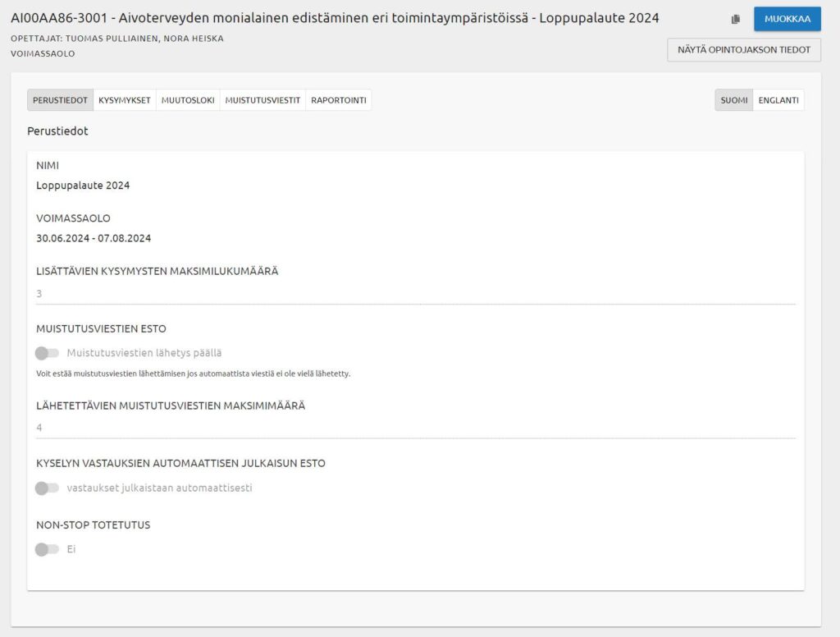Toggle the Muistutusviestien lähetys päällä switch
This screenshot has height=637, width=840.
(48, 353)
